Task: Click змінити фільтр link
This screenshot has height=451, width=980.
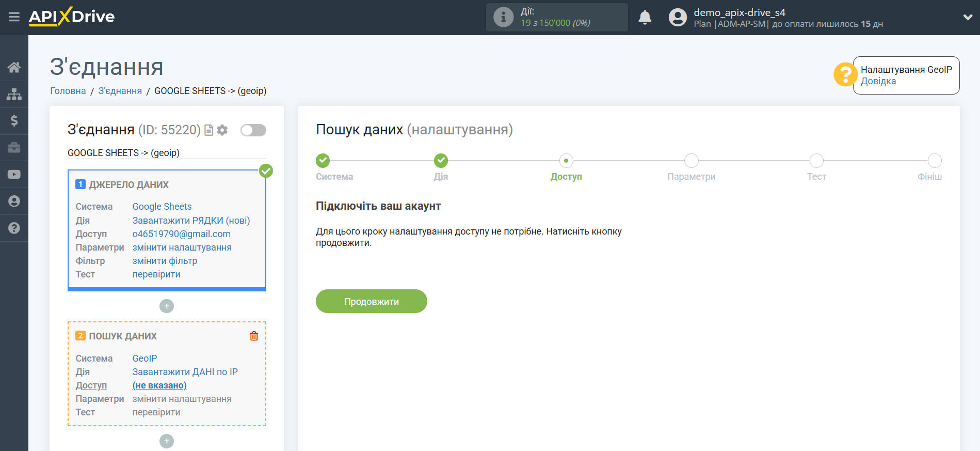Action: pyautogui.click(x=165, y=261)
